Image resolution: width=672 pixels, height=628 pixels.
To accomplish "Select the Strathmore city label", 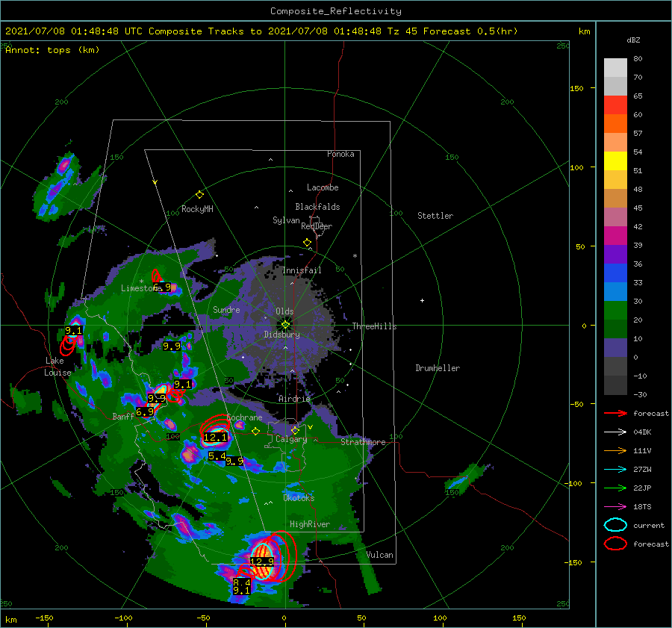I will [x=363, y=442].
